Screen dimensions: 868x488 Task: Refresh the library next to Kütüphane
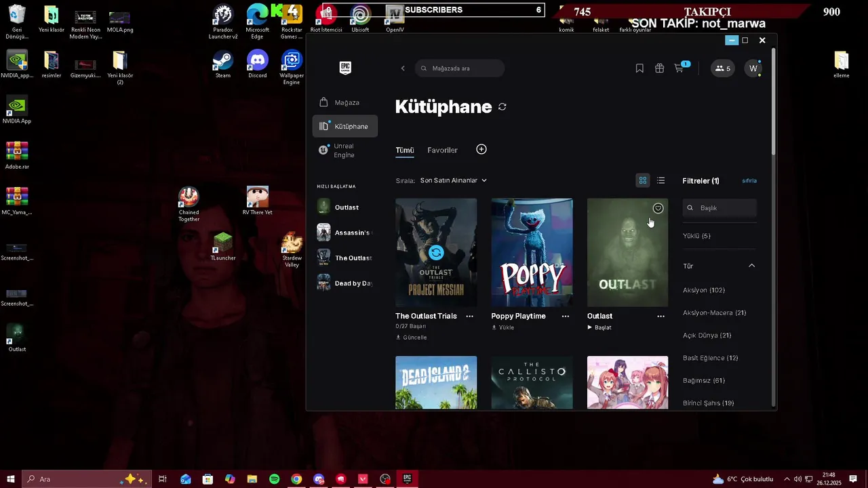coord(502,107)
